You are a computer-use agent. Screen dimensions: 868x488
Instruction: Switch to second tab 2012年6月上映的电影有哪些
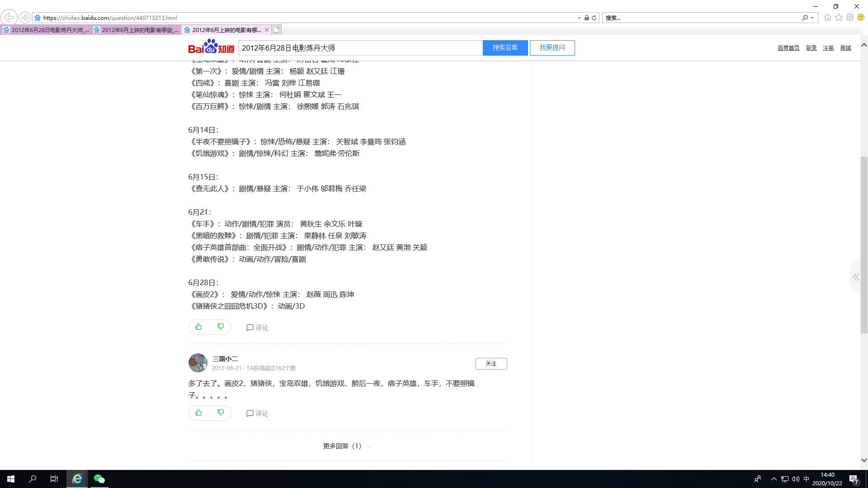tap(137, 30)
